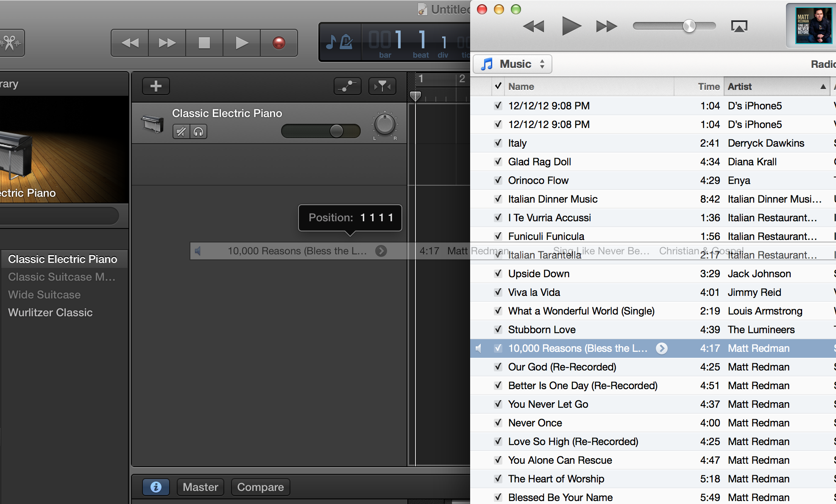Click iTunes previous track button

click(x=534, y=26)
